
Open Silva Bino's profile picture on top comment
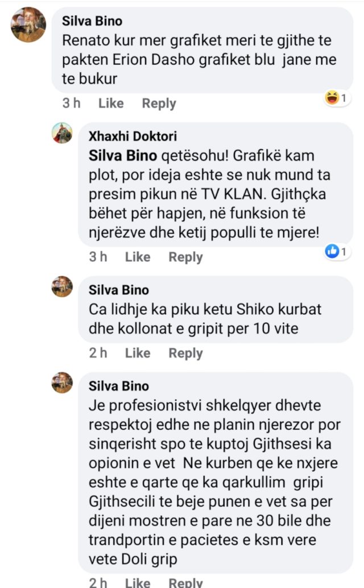coord(28,24)
